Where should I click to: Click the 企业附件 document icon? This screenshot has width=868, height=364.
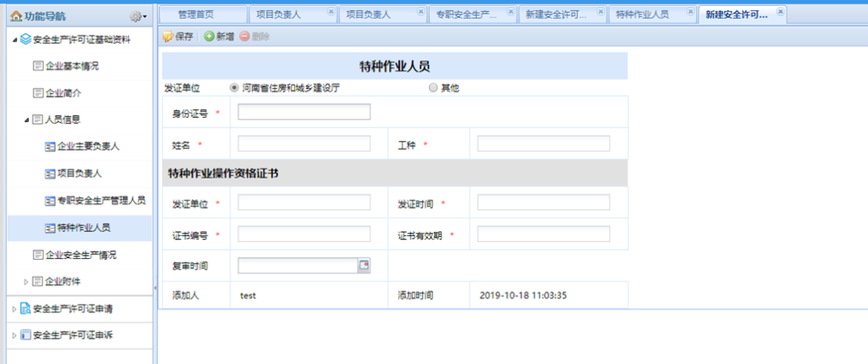click(37, 282)
